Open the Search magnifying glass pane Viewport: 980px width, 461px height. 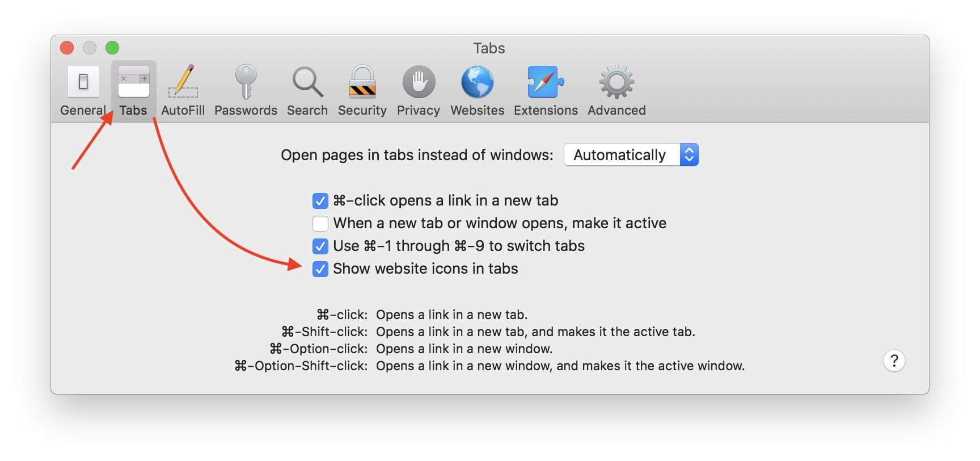(x=307, y=82)
